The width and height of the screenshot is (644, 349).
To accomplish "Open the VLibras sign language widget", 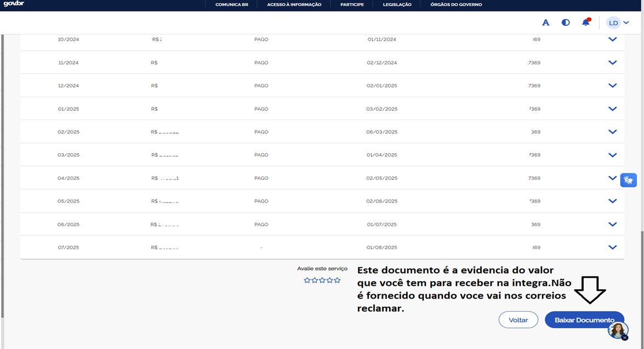I will [x=629, y=180].
